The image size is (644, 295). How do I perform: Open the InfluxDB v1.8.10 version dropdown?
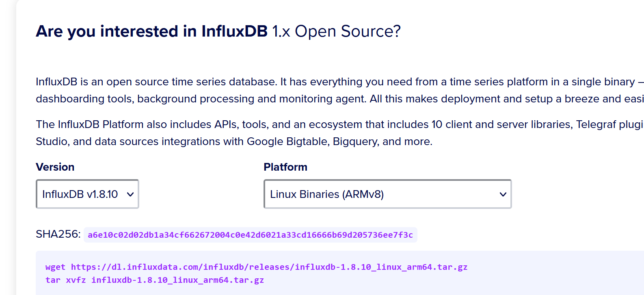point(87,194)
